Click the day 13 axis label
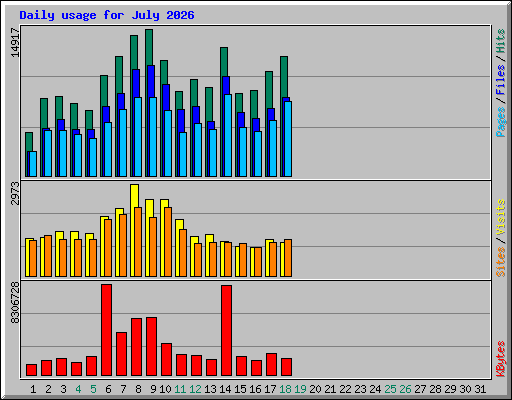The image size is (512, 400). point(210,389)
